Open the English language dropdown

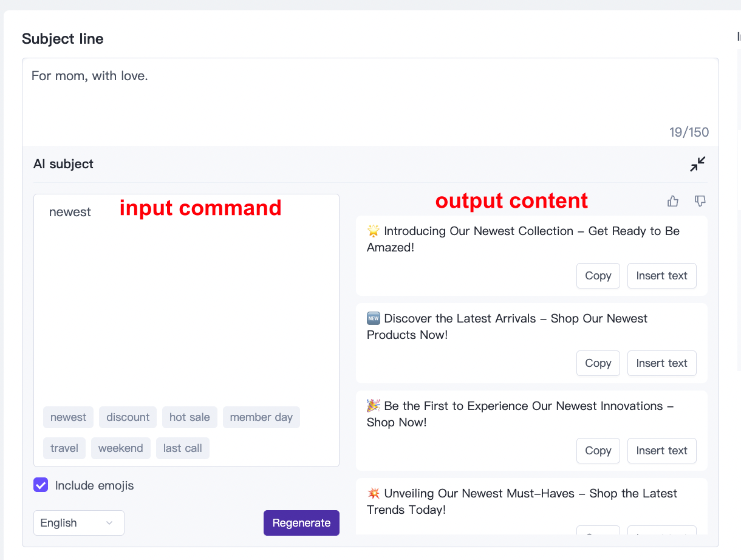[78, 523]
